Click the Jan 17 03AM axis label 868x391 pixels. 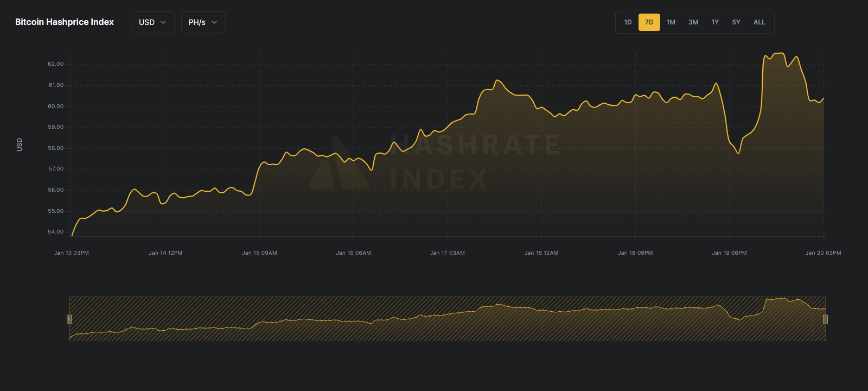[x=448, y=253]
